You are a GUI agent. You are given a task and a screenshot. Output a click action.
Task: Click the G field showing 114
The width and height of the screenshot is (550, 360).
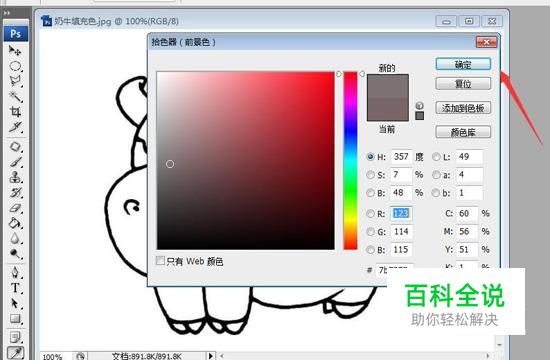(401, 232)
